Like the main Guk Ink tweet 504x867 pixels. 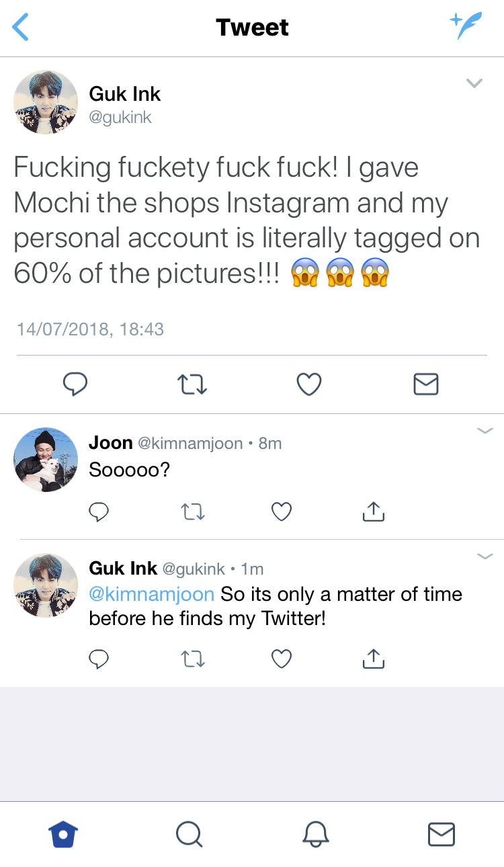click(x=309, y=384)
